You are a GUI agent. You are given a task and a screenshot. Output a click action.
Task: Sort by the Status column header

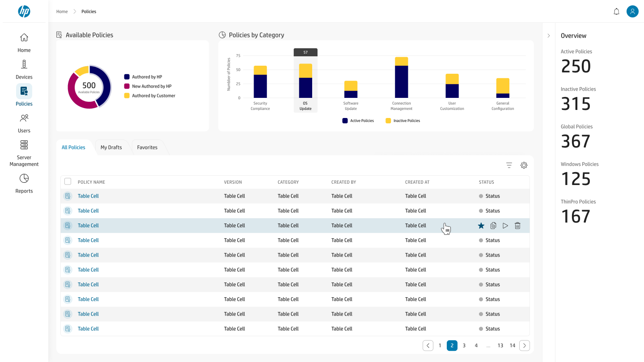click(x=487, y=182)
